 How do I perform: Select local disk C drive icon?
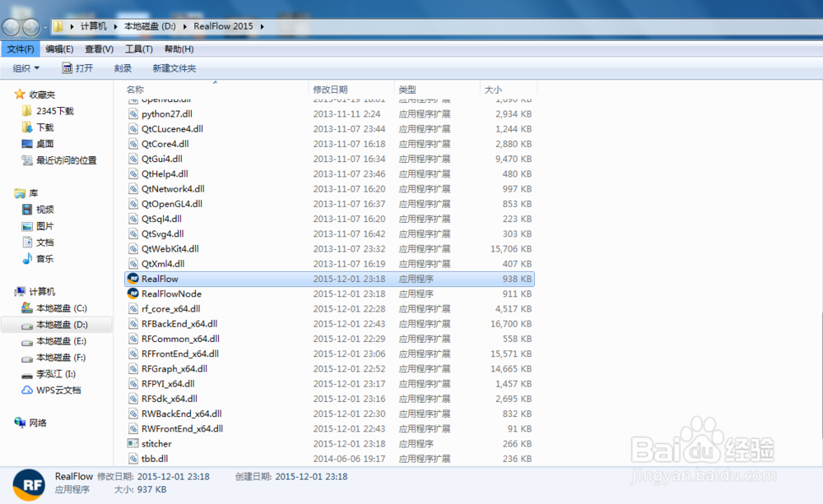[27, 307]
